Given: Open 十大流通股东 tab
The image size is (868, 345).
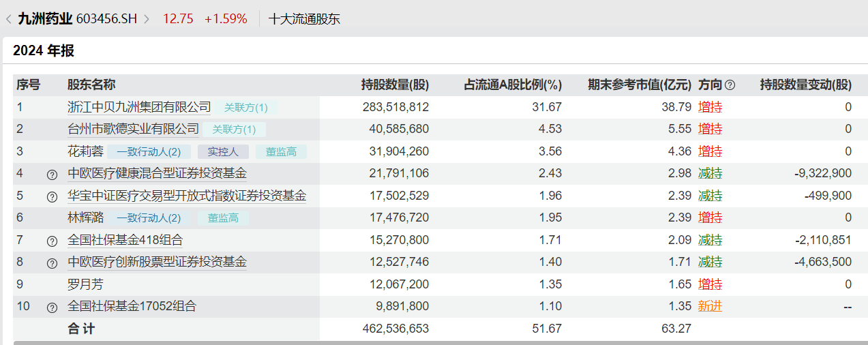Looking at the screenshot, I should 304,19.
